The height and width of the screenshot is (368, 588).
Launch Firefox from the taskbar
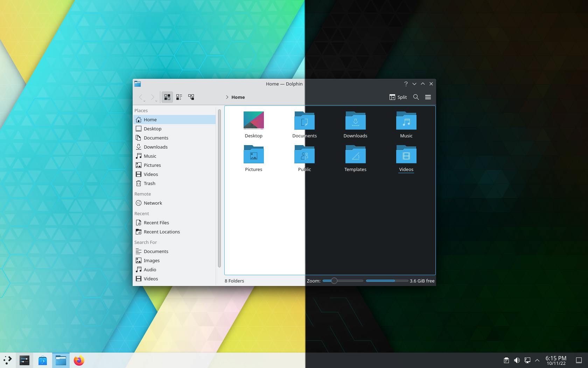coord(79,360)
